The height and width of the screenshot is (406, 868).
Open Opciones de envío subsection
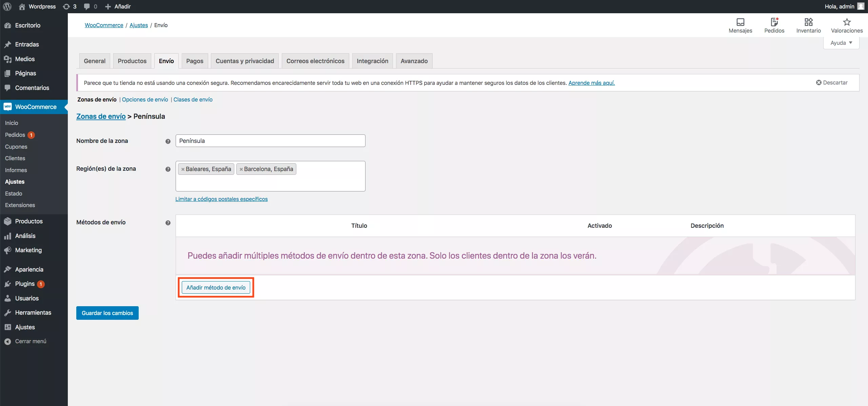tap(145, 99)
